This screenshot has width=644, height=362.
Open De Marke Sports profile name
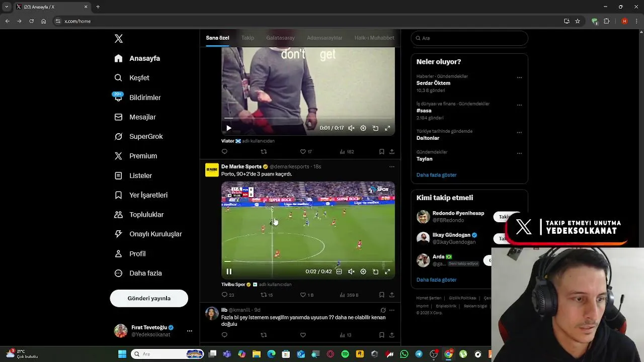coord(242,166)
